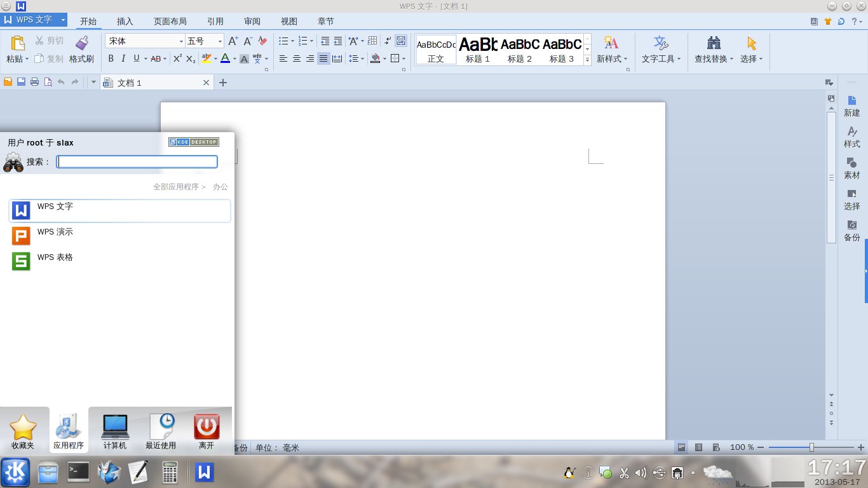868x488 pixels.
Task: Align text left
Action: tap(283, 58)
